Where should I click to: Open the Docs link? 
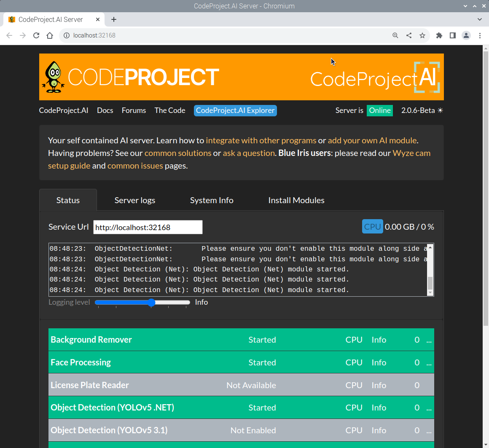coord(105,110)
